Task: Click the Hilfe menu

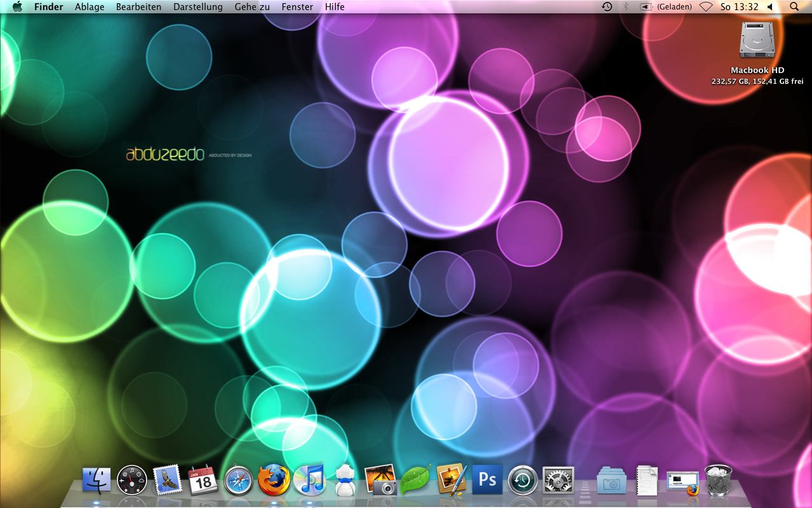Action: pyautogui.click(x=334, y=7)
